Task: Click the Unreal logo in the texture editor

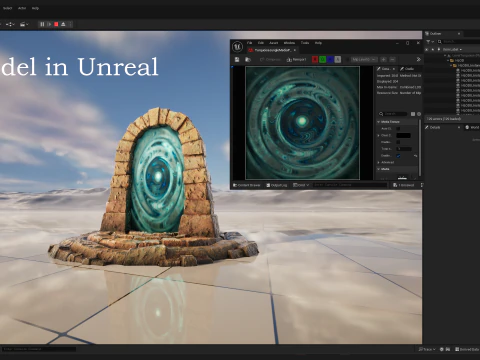Action: [x=237, y=46]
